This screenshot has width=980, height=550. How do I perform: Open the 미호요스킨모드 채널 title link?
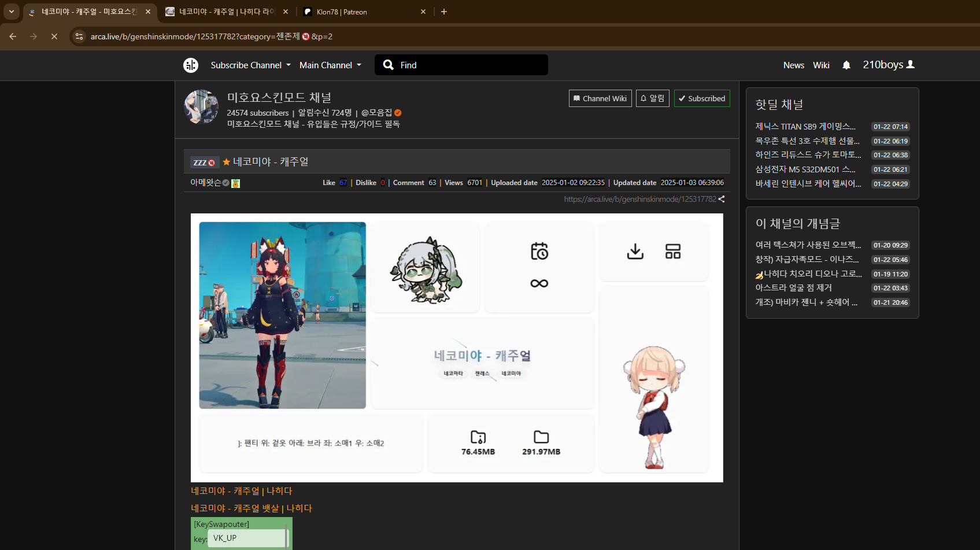point(279,98)
